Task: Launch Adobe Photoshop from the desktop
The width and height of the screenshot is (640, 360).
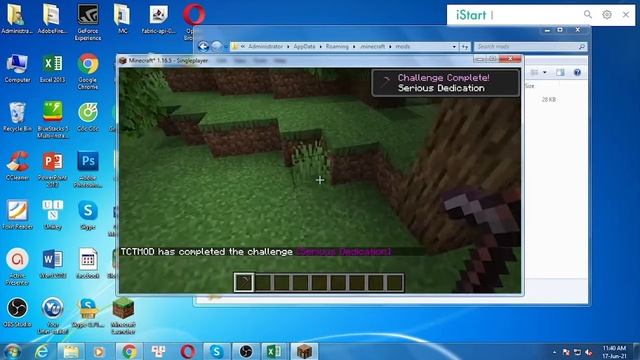Action: point(88,169)
